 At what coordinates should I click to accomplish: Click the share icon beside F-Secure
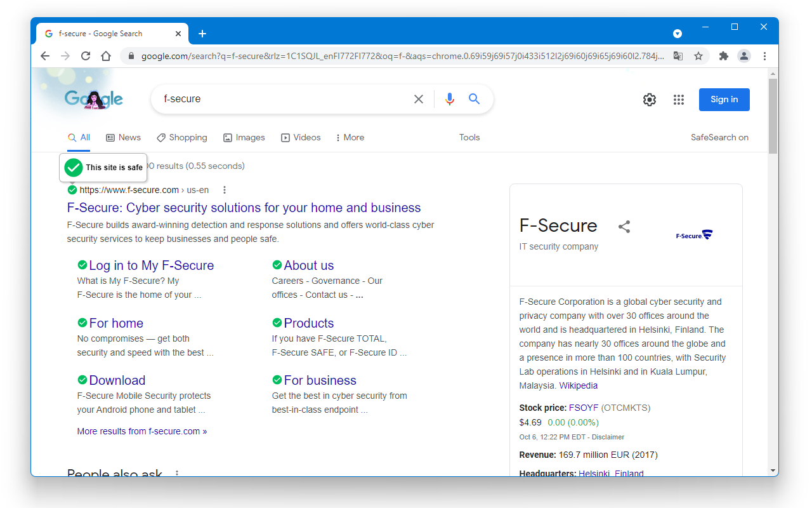(624, 227)
